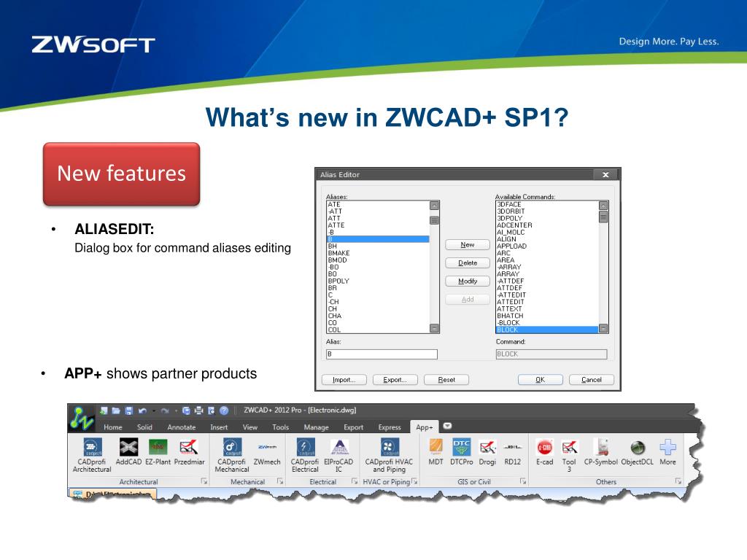Click the Export... button
The width and height of the screenshot is (747, 560).
point(395,379)
